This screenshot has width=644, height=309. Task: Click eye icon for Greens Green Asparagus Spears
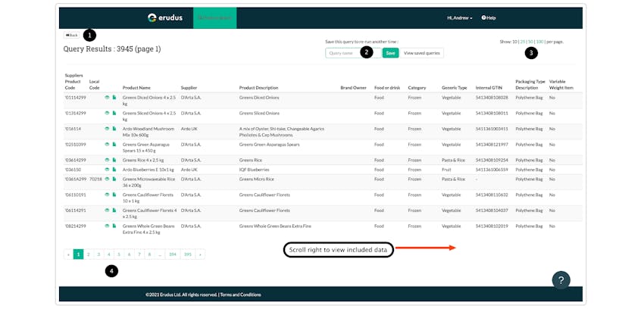(107, 145)
